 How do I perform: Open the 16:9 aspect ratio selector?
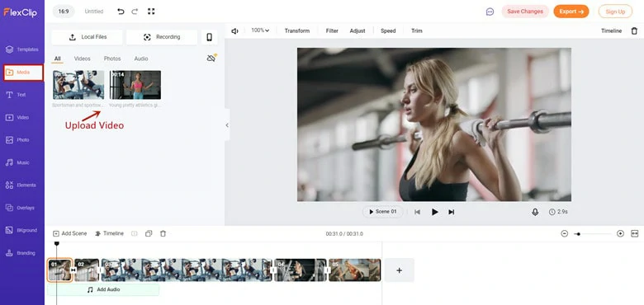pos(64,12)
